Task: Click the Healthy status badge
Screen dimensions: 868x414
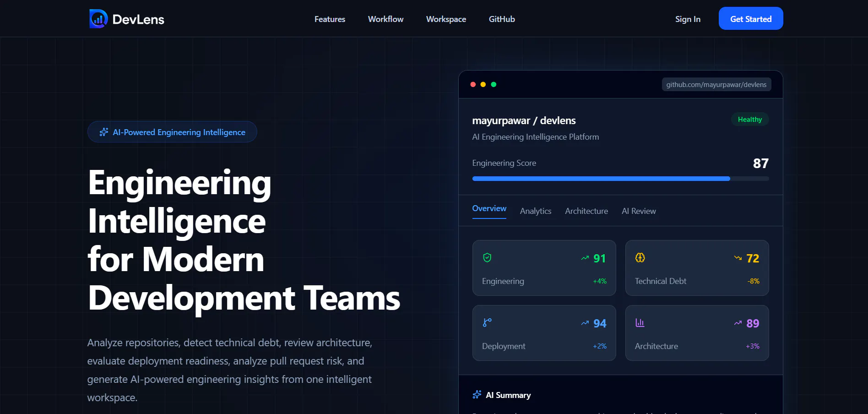Action: pos(750,120)
